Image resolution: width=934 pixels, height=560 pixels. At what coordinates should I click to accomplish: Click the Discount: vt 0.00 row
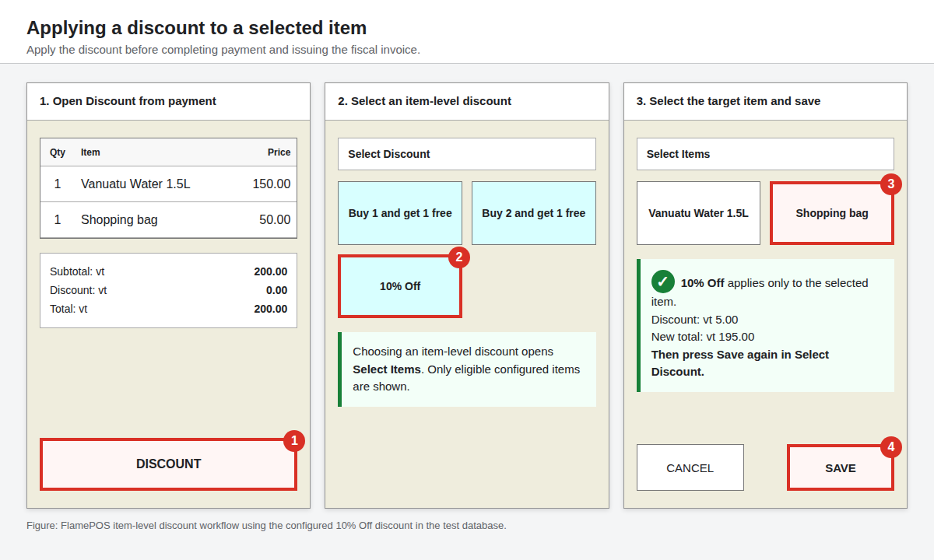tap(168, 290)
